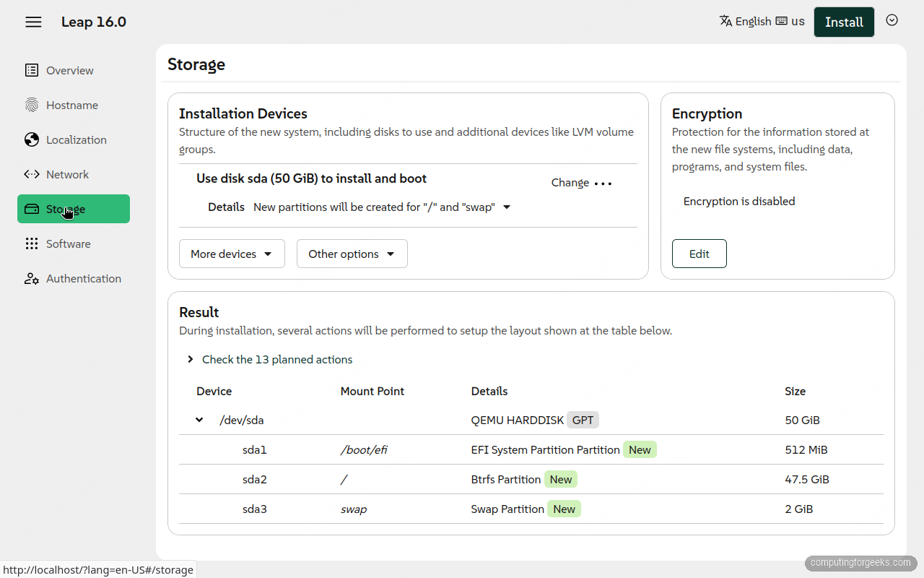
Task: Click the Overview sidebar icon
Action: [32, 70]
